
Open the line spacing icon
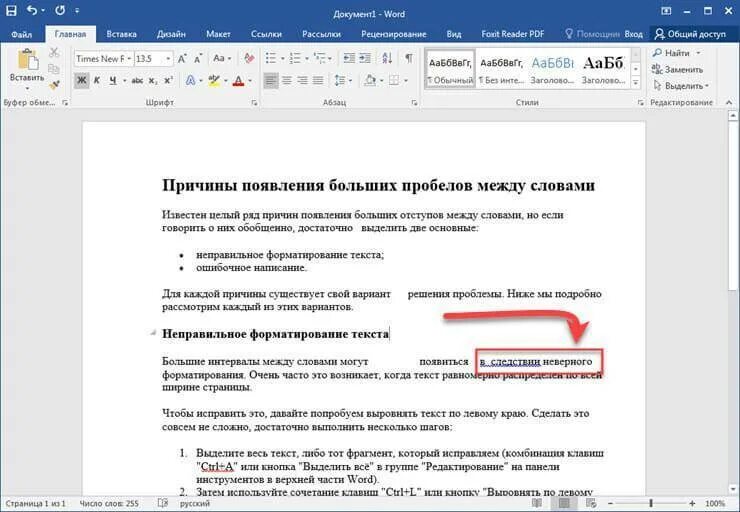click(x=340, y=81)
